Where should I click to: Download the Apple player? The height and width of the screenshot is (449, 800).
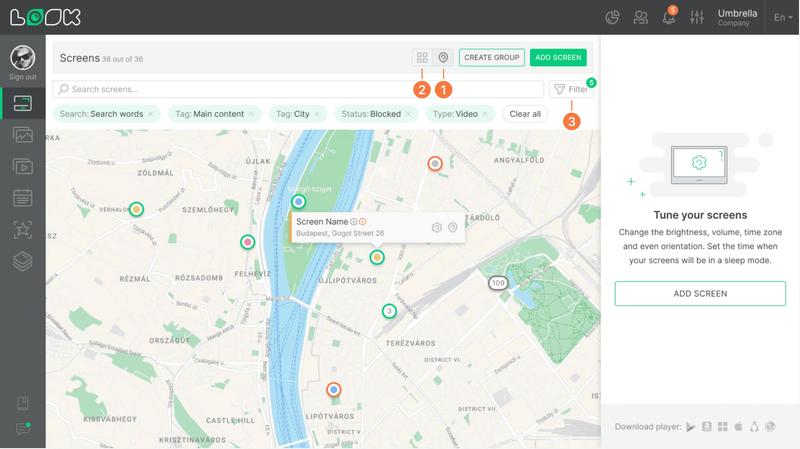point(738,426)
